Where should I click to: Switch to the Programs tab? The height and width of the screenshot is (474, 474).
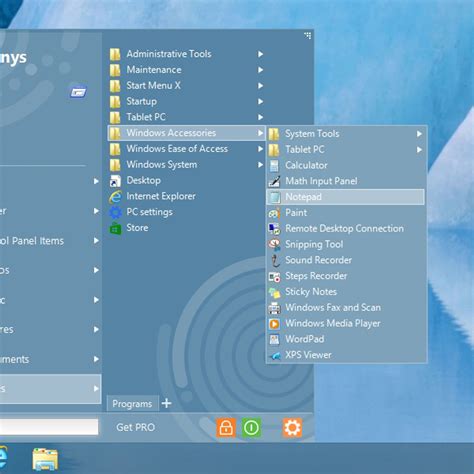click(133, 404)
